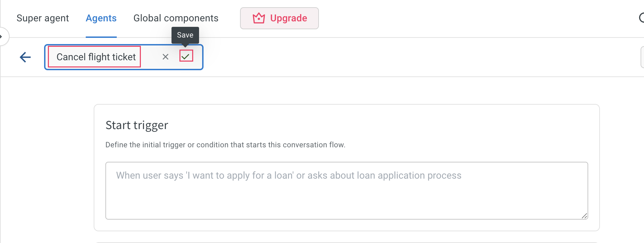The image size is (644, 243).
Task: Edit the Cancel flight ticket name field
Action: [x=94, y=57]
